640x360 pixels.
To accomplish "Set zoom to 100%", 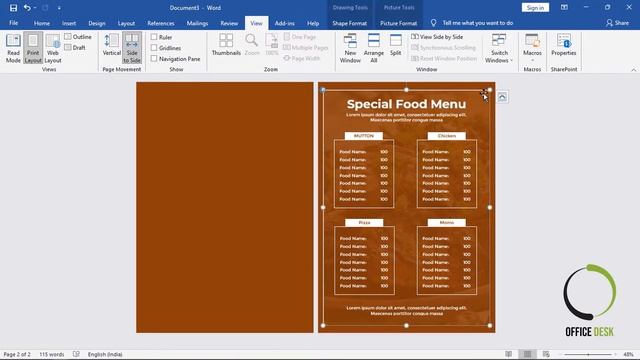I will [271, 45].
